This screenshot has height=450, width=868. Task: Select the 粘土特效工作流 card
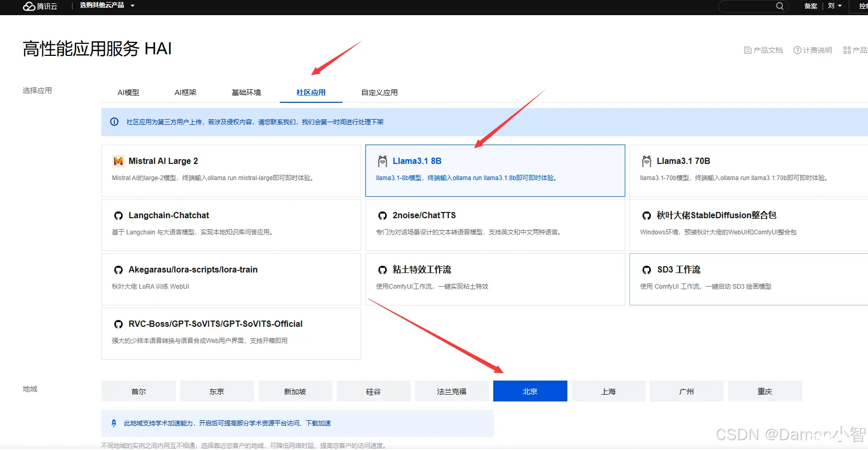coord(495,279)
